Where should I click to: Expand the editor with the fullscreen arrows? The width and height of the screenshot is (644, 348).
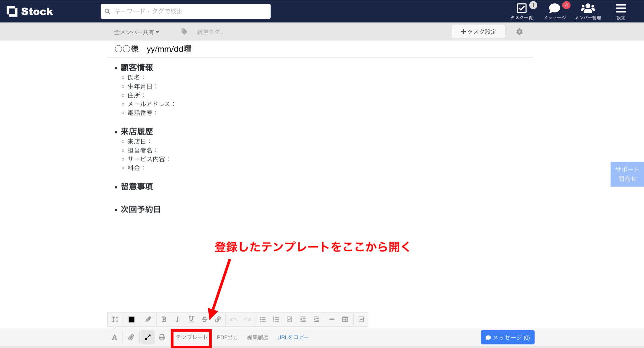pyautogui.click(x=148, y=337)
